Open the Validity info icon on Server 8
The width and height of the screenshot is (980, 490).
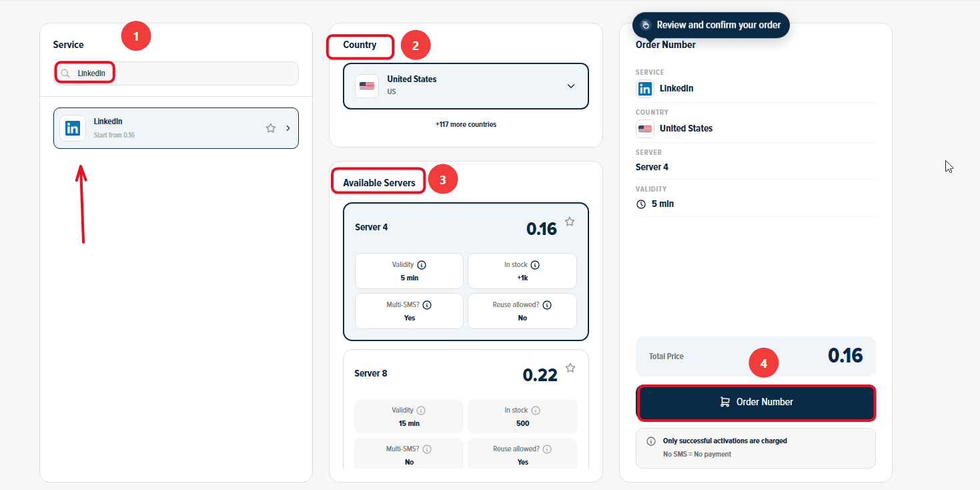[421, 411]
